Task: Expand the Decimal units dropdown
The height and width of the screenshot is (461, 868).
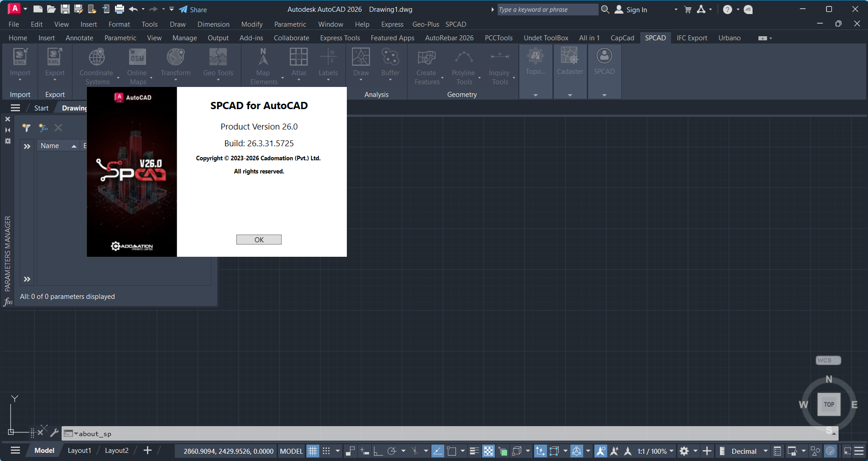Action: point(766,451)
